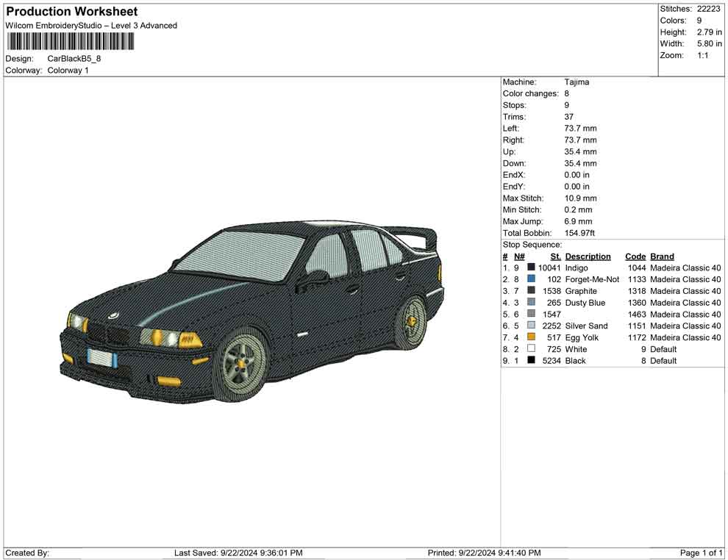This screenshot has width=728, height=560.
Task: Select the Black thread swatch in row 9
Action: pos(531,361)
